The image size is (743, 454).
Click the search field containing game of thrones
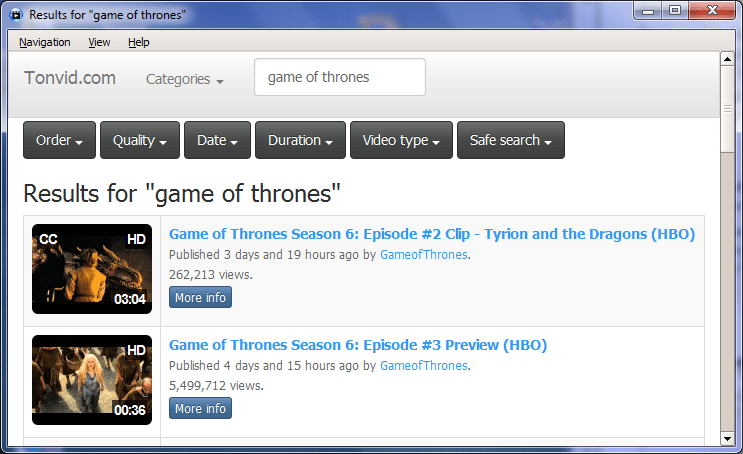coord(340,77)
